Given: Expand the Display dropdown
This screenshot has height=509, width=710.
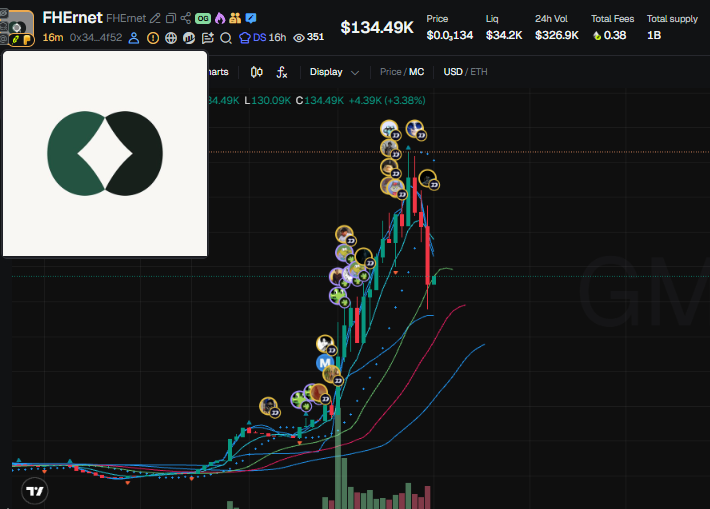Looking at the screenshot, I should (x=334, y=72).
